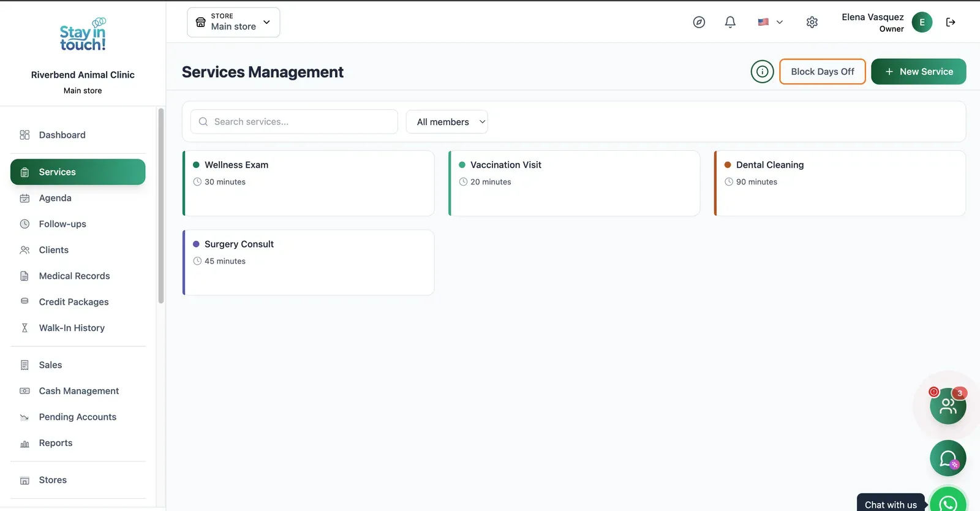The height and width of the screenshot is (511, 980).
Task: Click the Stay in touch logo
Action: [83, 34]
